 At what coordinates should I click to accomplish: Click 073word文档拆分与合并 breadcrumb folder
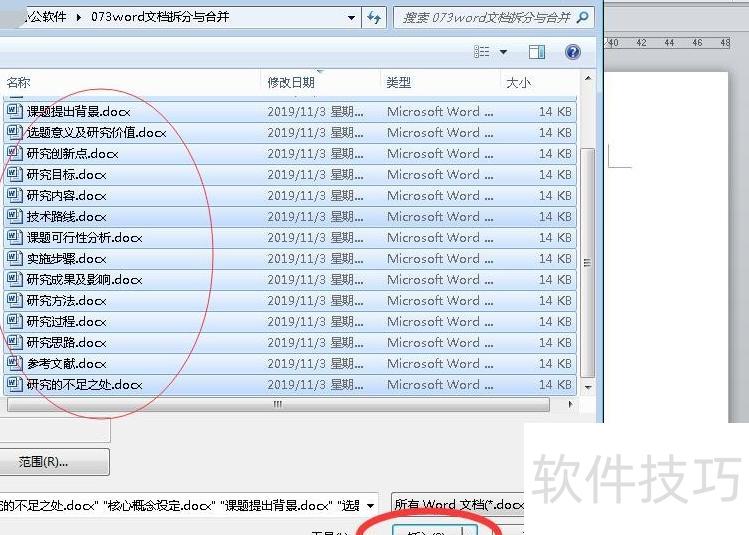tap(160, 17)
